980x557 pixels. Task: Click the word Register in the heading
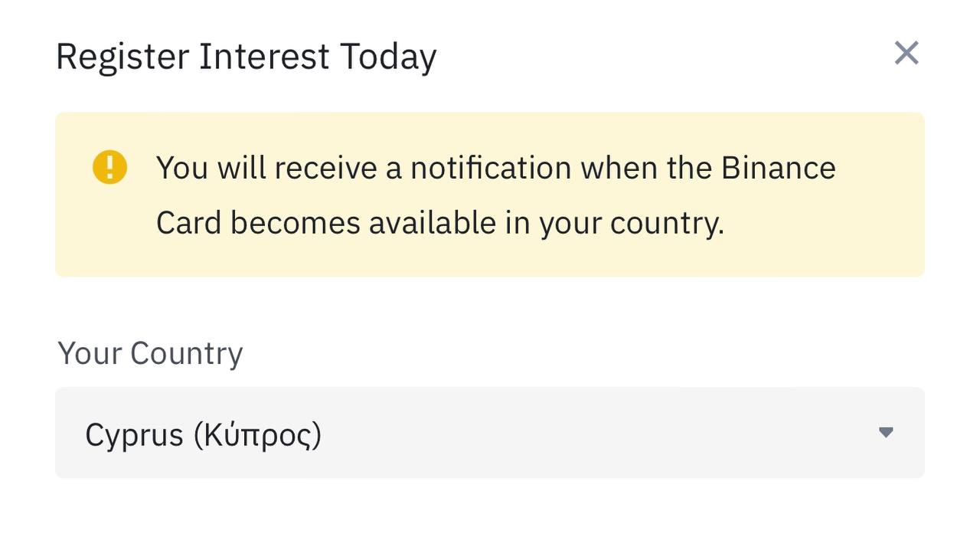tap(122, 57)
